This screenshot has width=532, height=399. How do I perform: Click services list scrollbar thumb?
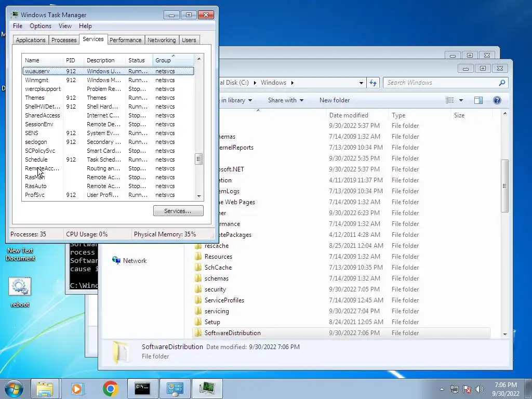pos(199,159)
